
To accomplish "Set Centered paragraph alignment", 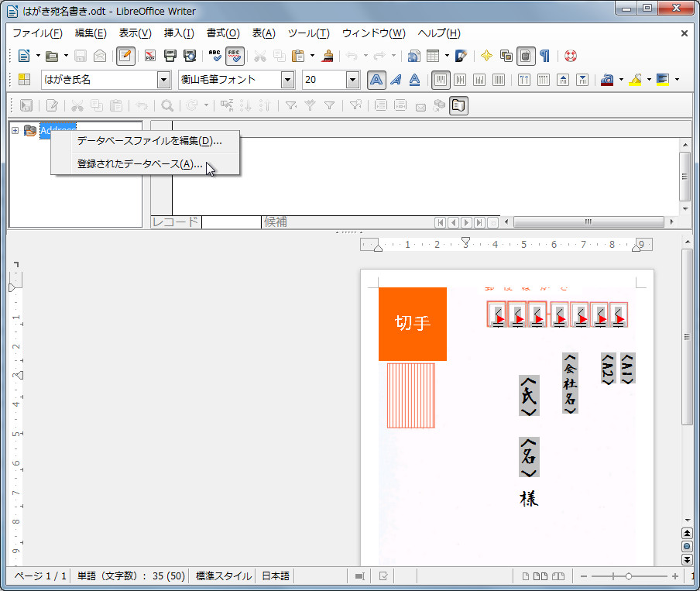I will click(x=460, y=80).
